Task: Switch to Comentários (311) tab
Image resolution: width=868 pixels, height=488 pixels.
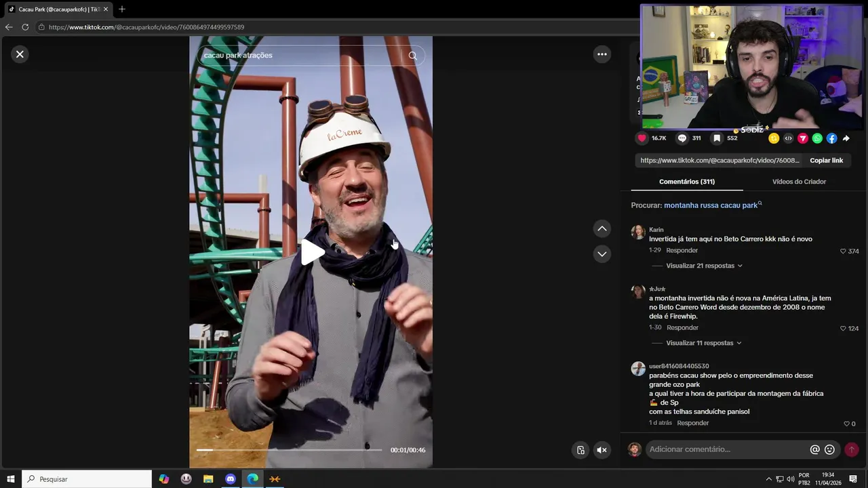Action: click(687, 182)
